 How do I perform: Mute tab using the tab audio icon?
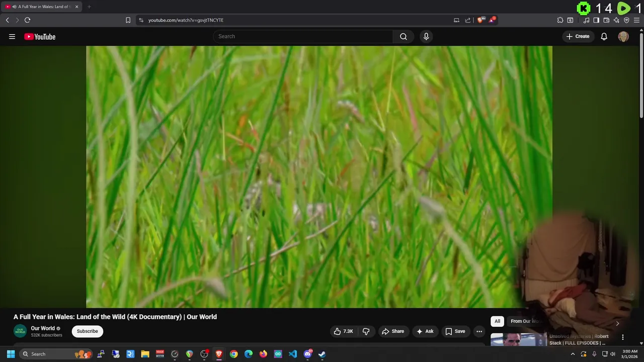coord(14,7)
